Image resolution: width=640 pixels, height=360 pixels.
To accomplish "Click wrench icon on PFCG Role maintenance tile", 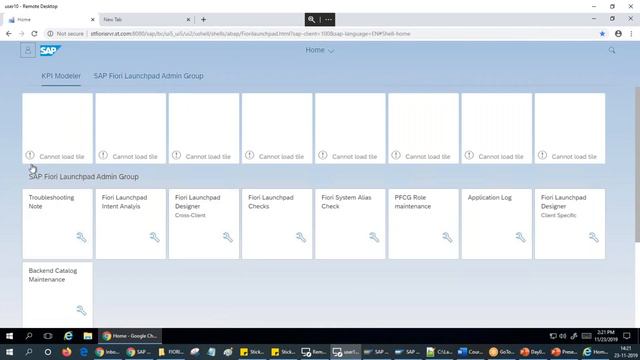I will pyautogui.click(x=447, y=238).
